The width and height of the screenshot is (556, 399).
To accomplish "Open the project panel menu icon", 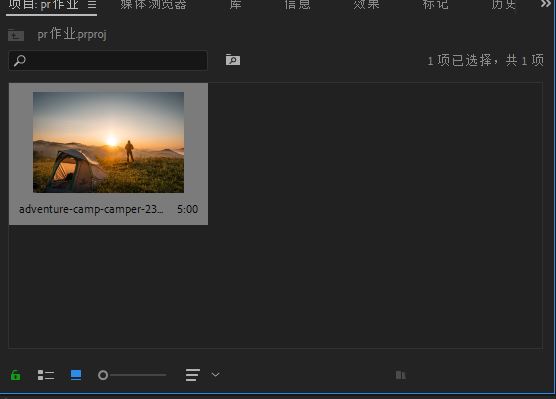I will 92,5.
